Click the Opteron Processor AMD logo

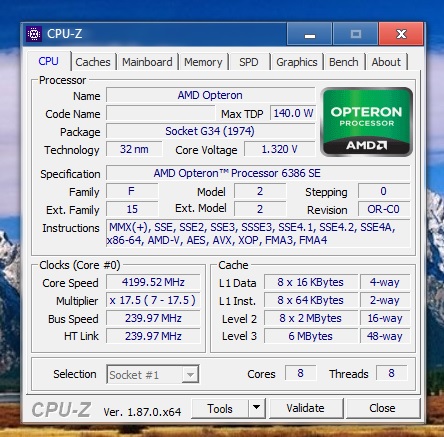366,122
